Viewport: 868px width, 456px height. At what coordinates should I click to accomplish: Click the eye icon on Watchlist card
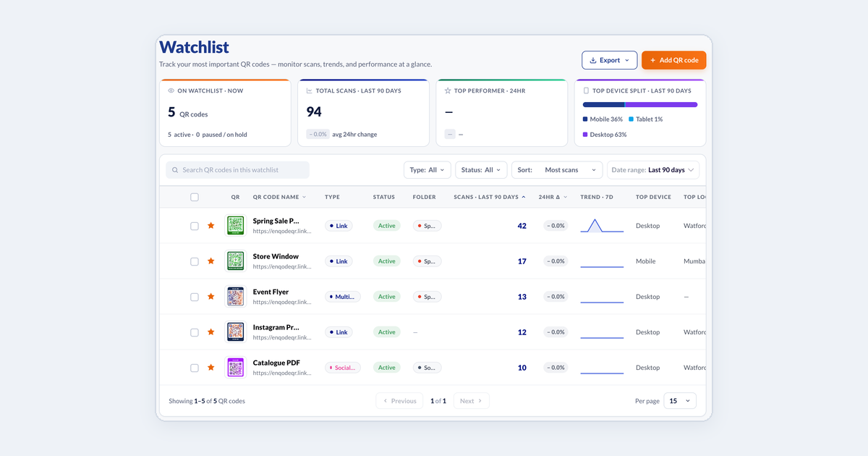[171, 91]
